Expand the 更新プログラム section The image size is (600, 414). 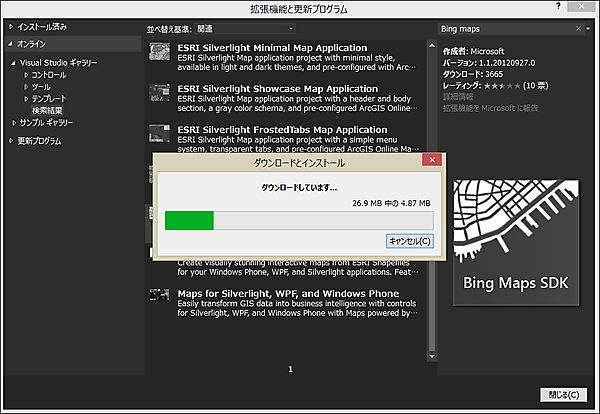click(x=11, y=141)
